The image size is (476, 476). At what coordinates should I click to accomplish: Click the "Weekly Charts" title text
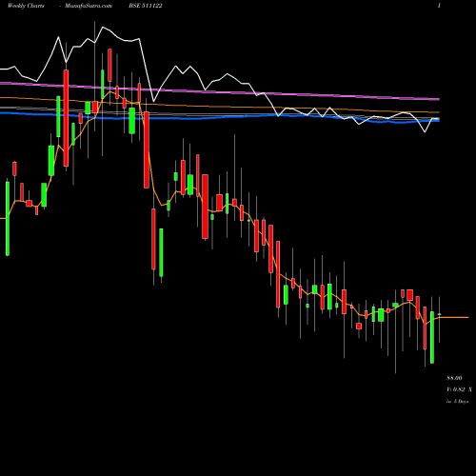(26, 6)
